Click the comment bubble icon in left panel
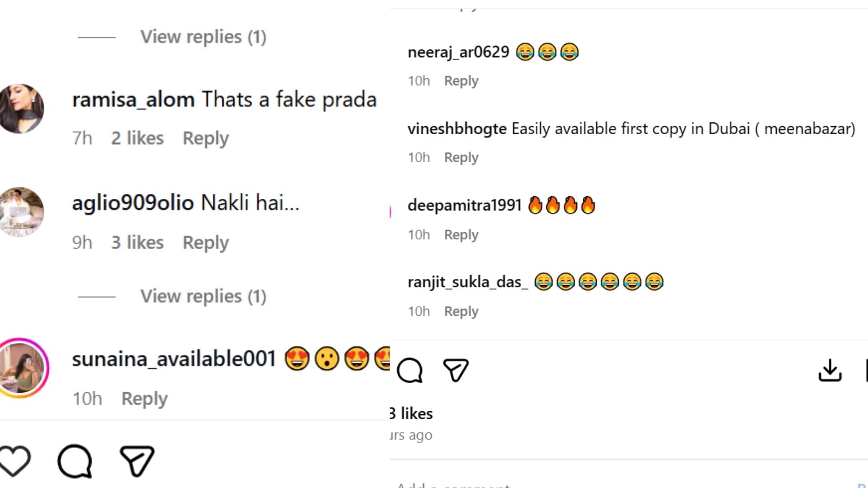The height and width of the screenshot is (488, 868). (x=75, y=461)
